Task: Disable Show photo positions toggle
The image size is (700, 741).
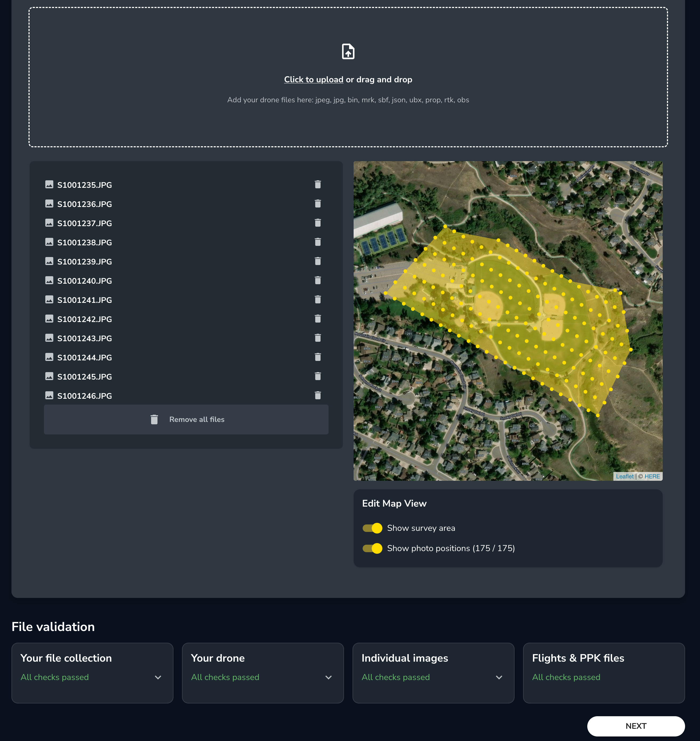Action: pyautogui.click(x=373, y=548)
